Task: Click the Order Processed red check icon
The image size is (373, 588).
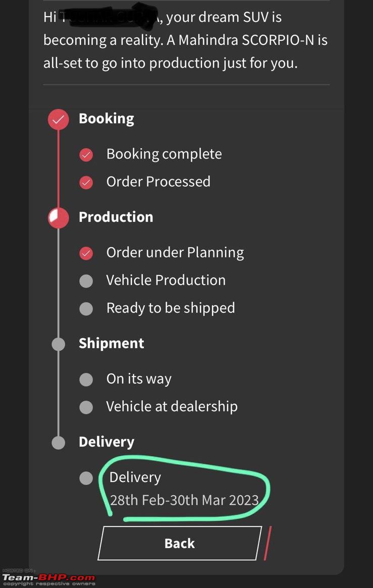Action: (x=86, y=182)
